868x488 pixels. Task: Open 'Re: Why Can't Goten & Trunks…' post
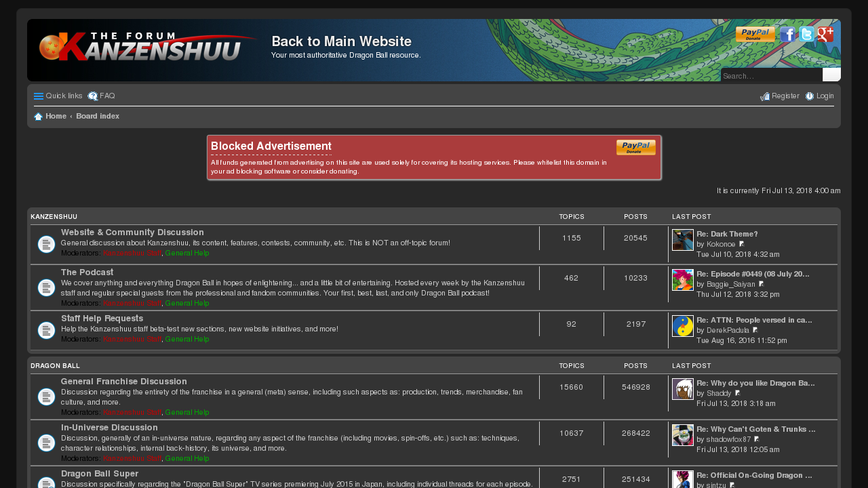point(756,430)
